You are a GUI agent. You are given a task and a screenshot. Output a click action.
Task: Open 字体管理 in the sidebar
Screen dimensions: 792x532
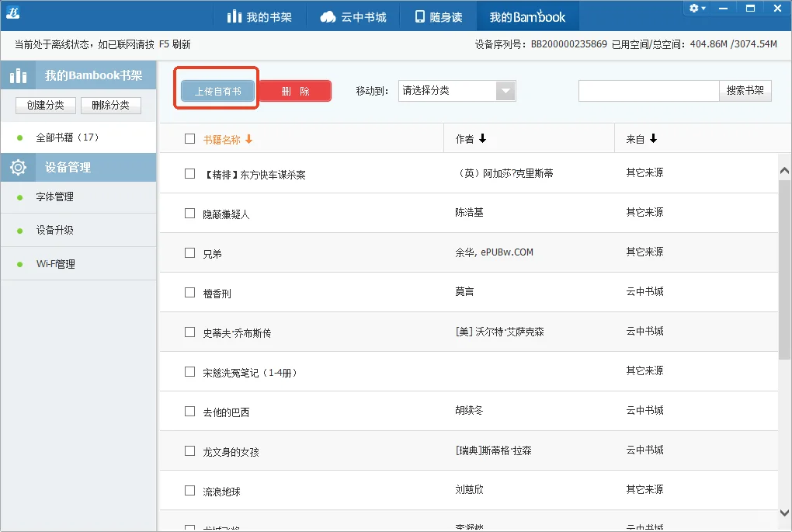[78, 197]
